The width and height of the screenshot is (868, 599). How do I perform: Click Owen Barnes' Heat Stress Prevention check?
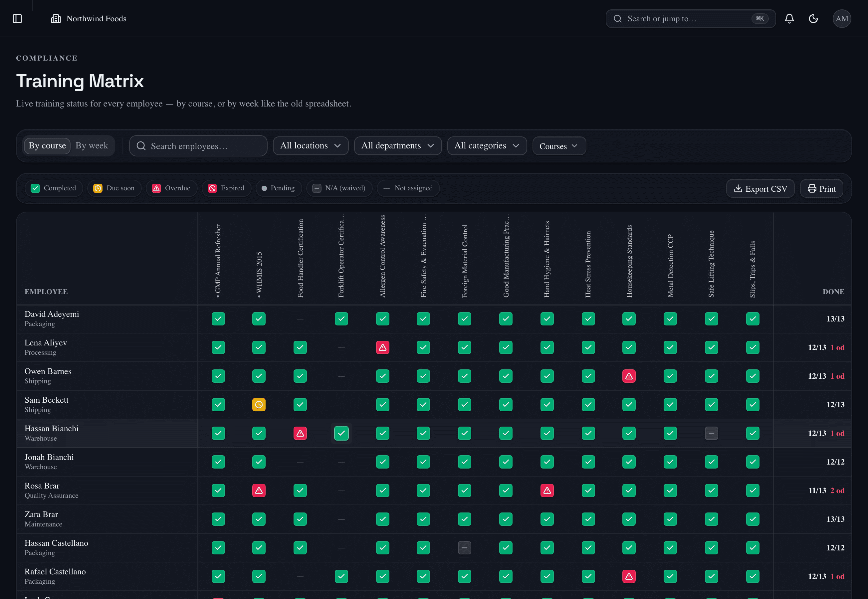588,376
